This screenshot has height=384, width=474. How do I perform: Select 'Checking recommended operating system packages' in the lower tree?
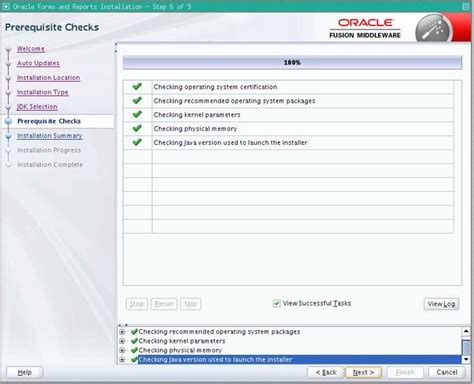click(219, 332)
